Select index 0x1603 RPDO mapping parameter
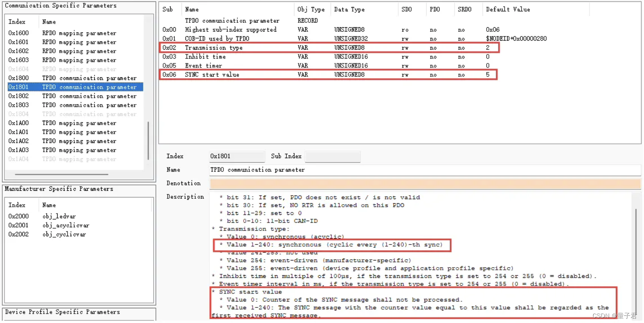This screenshot has height=323, width=644. (75, 60)
